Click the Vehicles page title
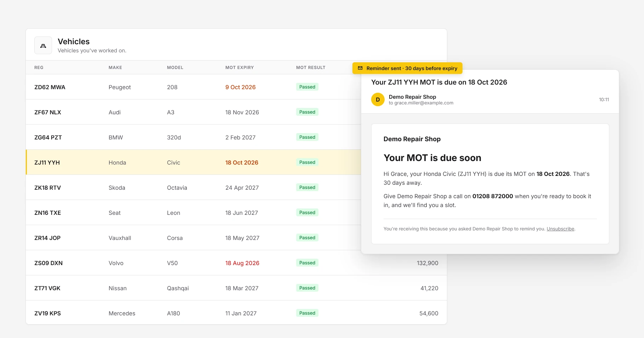 (74, 41)
